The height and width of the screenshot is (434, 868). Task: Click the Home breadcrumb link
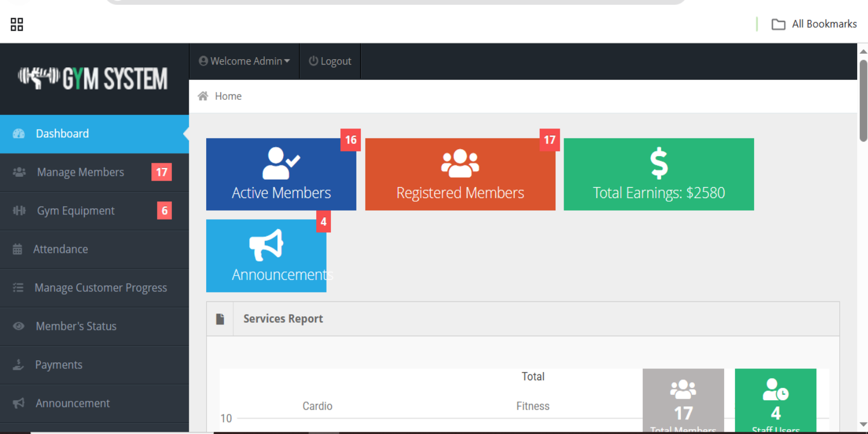tap(228, 96)
